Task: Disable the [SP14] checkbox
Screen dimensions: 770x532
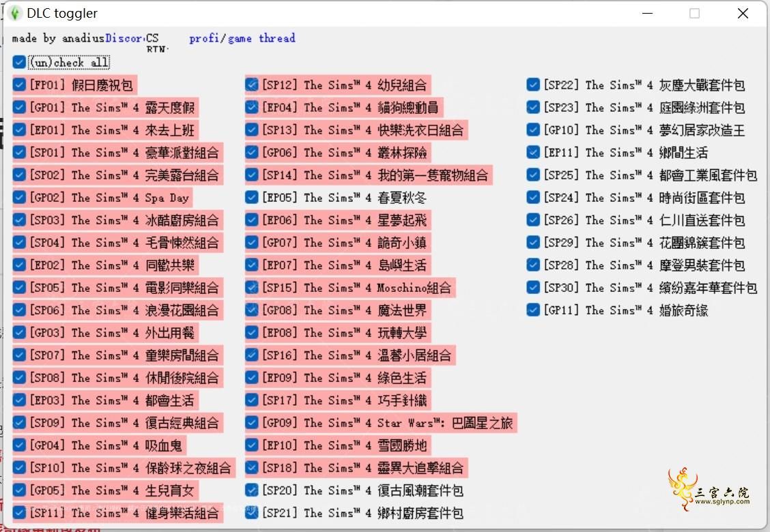Action: click(251, 175)
